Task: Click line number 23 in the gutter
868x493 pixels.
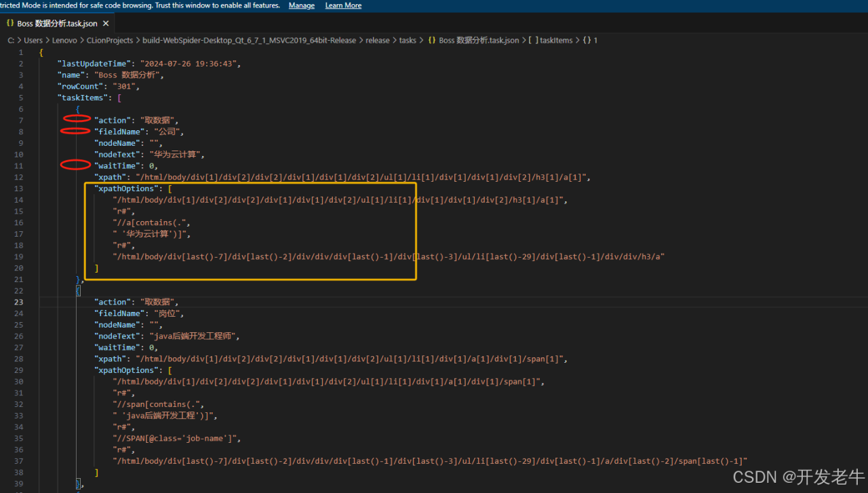Action: click(19, 302)
